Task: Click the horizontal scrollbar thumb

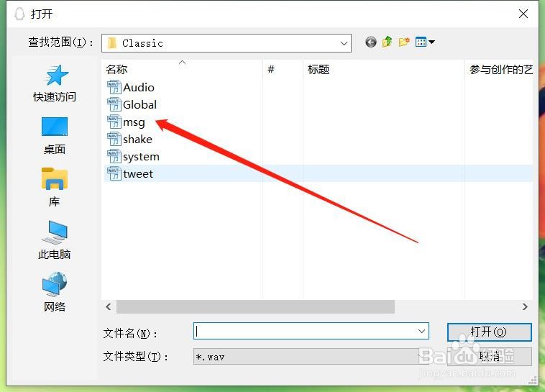Action: click(x=255, y=307)
